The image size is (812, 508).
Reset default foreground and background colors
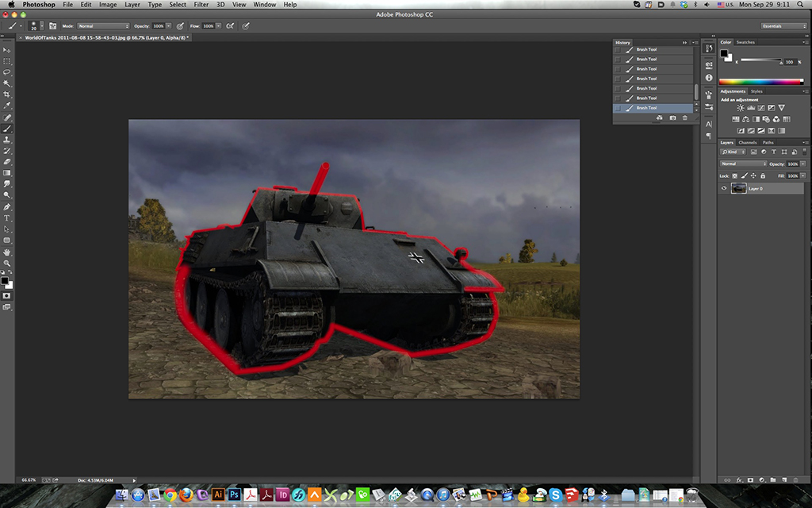[x=3, y=273]
